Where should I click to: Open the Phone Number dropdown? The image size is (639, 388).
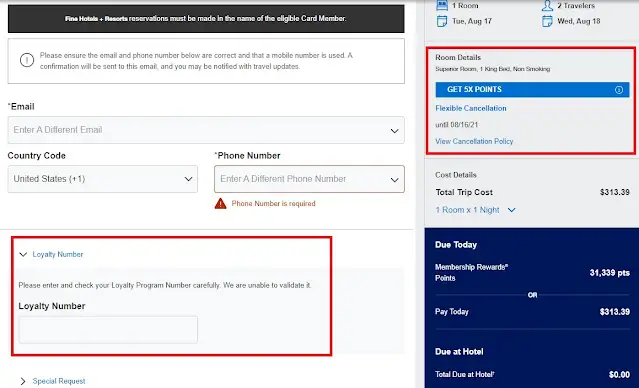click(x=309, y=179)
